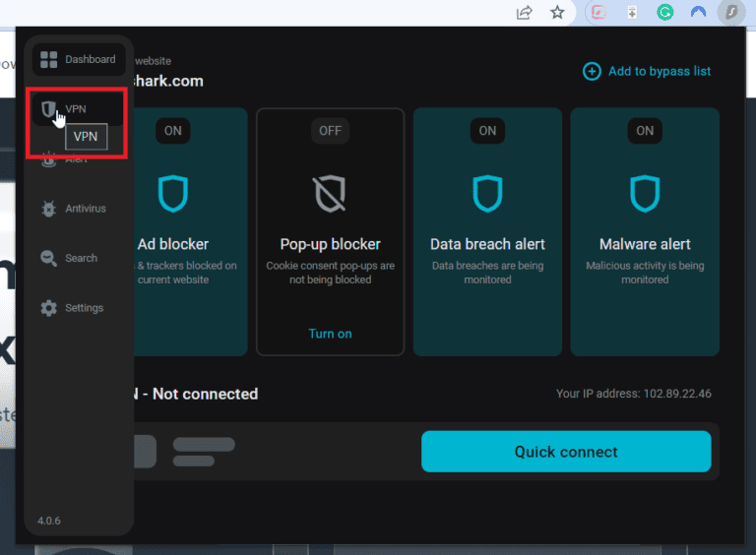Open Settings in the sidebar
This screenshot has height=555, width=756.
point(79,308)
